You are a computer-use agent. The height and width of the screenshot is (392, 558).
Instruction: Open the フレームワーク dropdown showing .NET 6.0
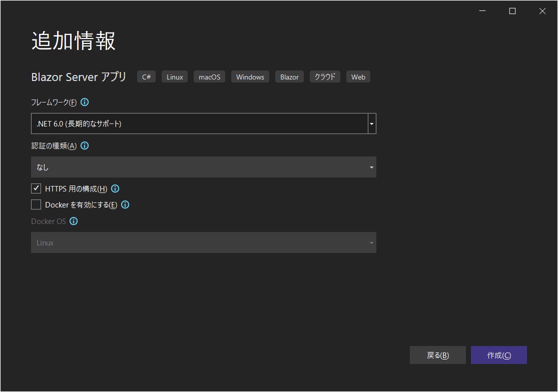204,123
